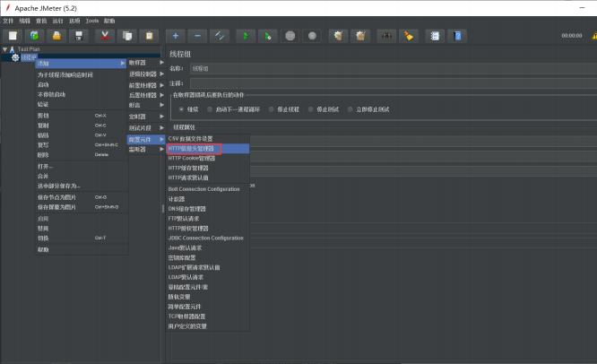Click the blue plus Expand All icon
Image resolution: width=597 pixels, height=364 pixels.
click(176, 36)
